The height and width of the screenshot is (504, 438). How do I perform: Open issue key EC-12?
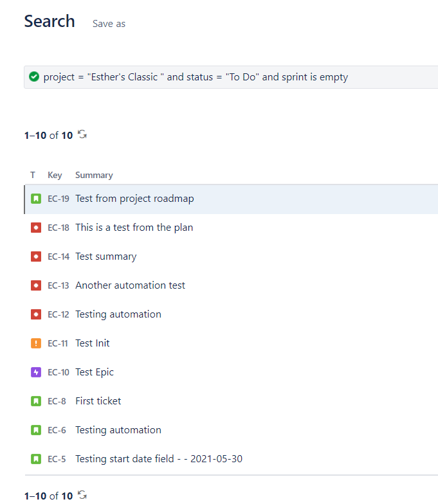click(x=59, y=314)
